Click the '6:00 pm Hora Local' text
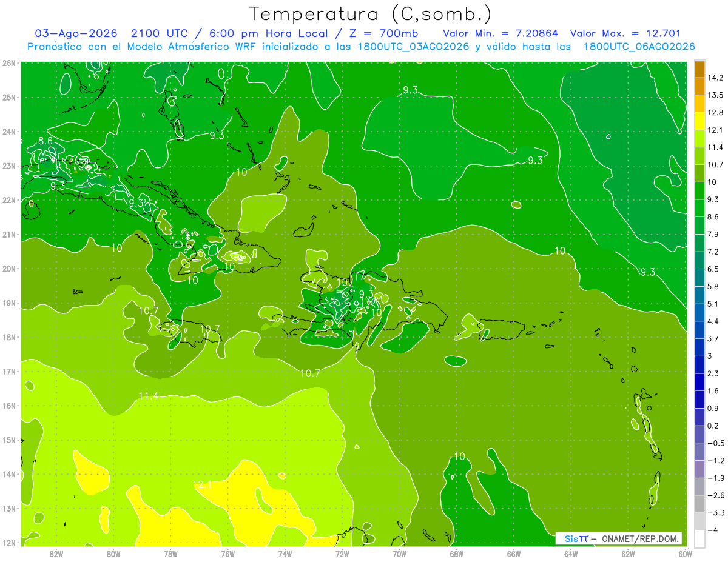Screen dimensions: 728x562 click(x=268, y=33)
